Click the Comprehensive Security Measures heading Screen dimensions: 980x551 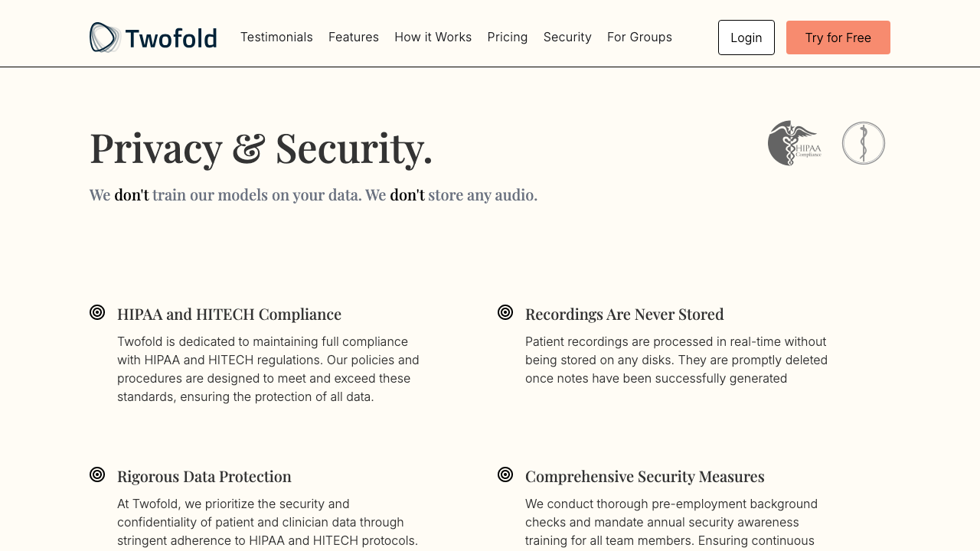645,476
